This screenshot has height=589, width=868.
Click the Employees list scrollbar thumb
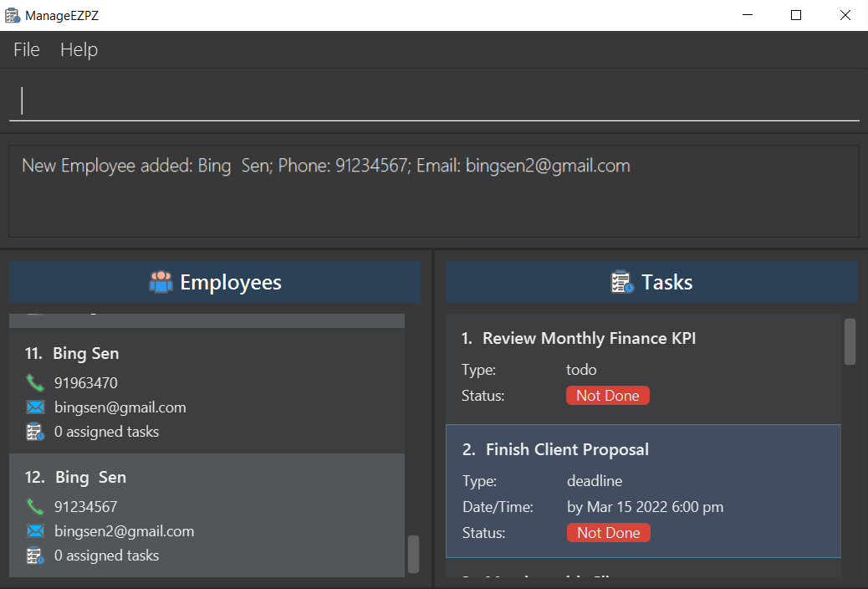click(x=413, y=554)
